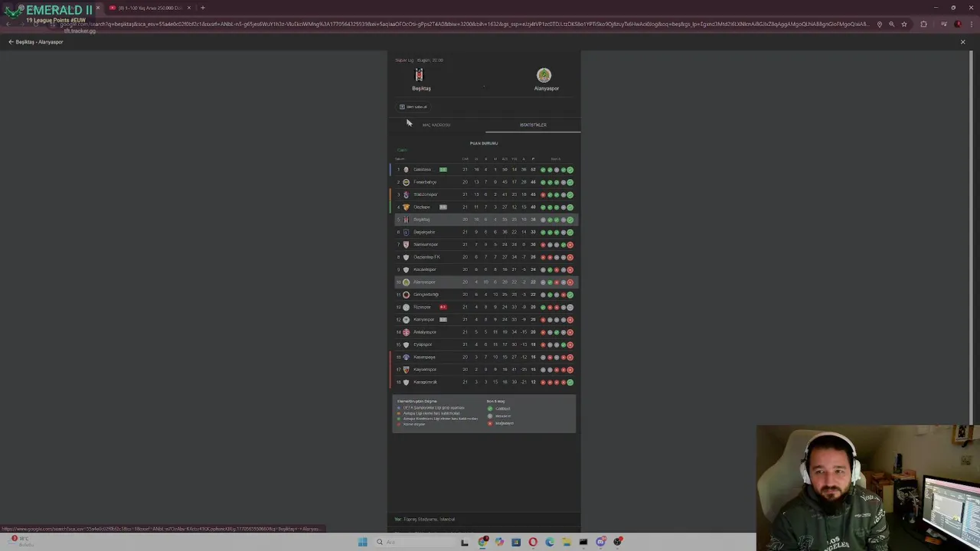Click the PUAN DURUMU heading
The height and width of the screenshot is (551, 980).
point(484,143)
